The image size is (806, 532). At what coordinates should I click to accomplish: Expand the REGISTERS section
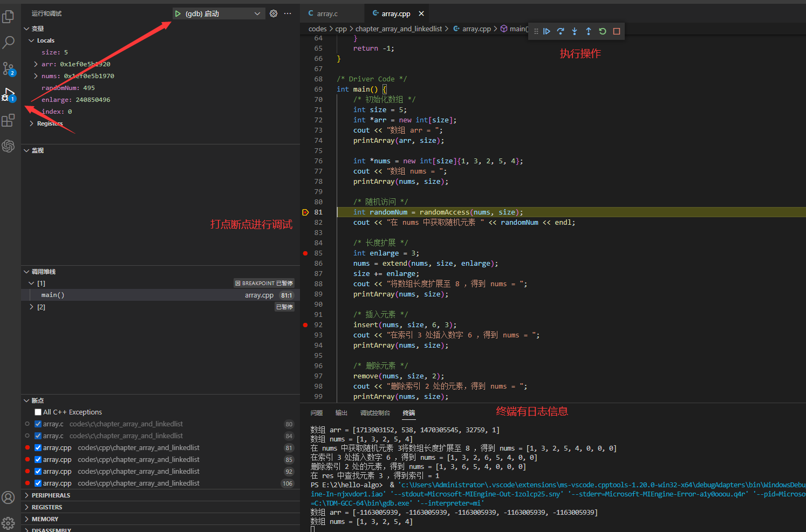point(160,507)
